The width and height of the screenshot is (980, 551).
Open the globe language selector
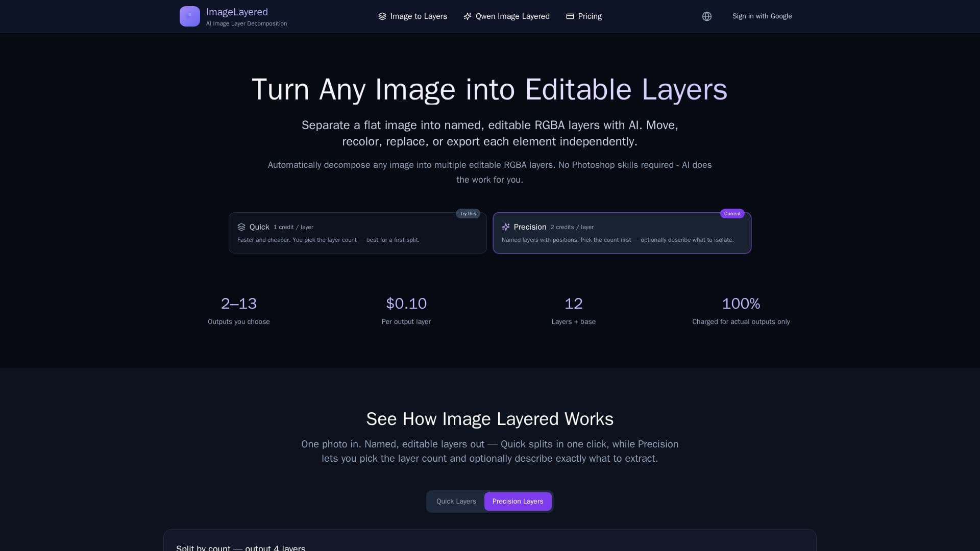[706, 16]
